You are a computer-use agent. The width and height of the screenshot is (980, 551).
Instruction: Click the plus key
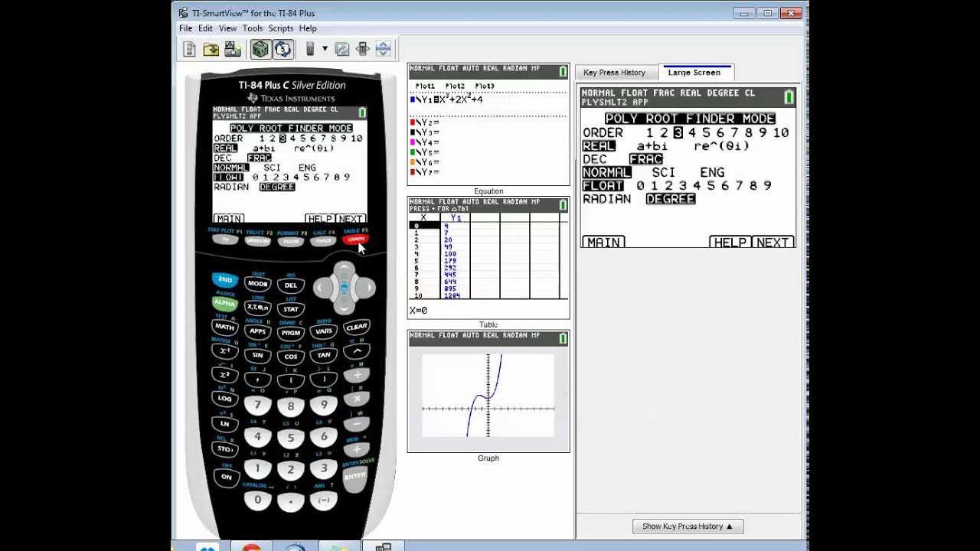pos(356,449)
